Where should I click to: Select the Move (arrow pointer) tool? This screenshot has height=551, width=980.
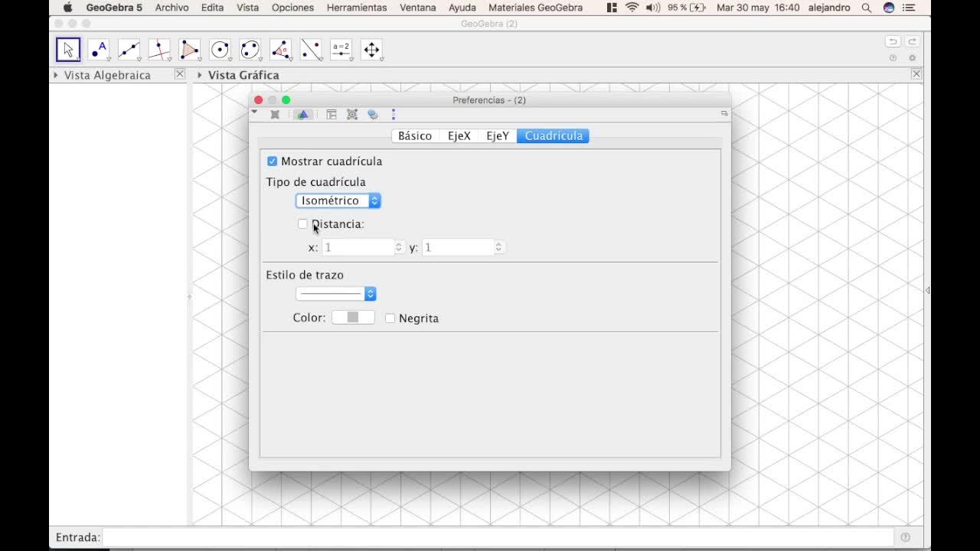coord(68,50)
